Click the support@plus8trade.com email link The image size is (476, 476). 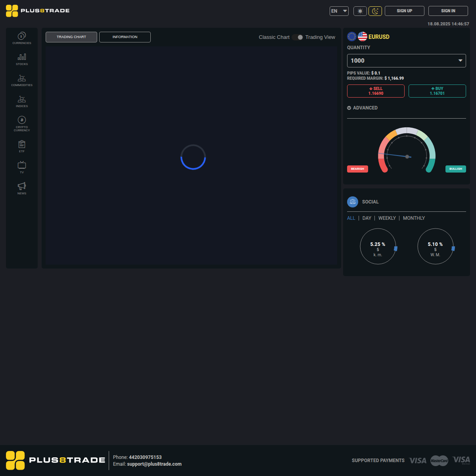click(x=154, y=464)
